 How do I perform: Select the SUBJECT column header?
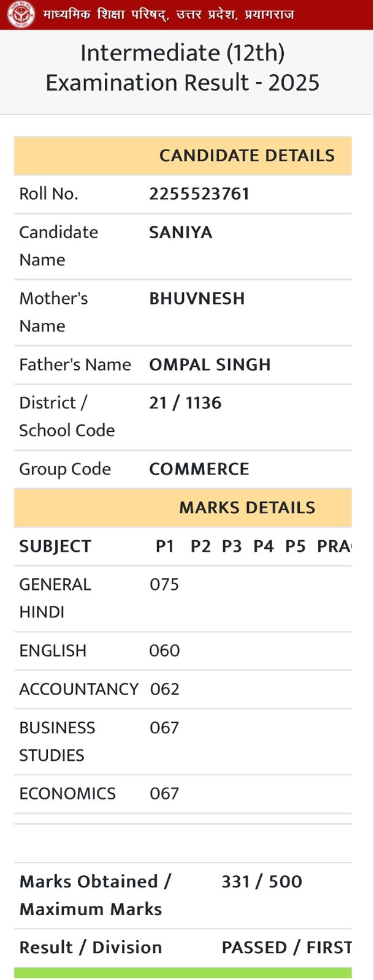point(55,546)
